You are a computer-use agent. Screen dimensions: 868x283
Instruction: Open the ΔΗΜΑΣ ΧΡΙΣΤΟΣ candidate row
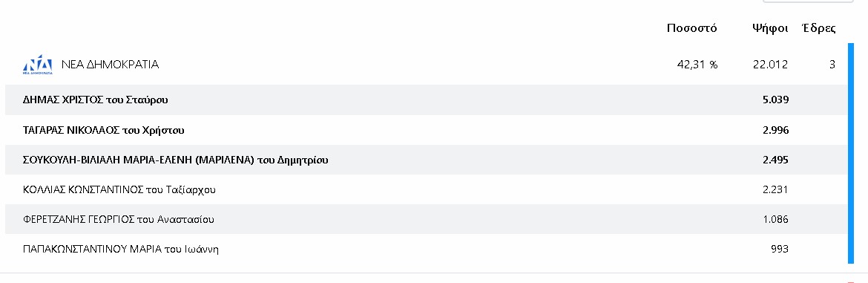tap(426, 100)
